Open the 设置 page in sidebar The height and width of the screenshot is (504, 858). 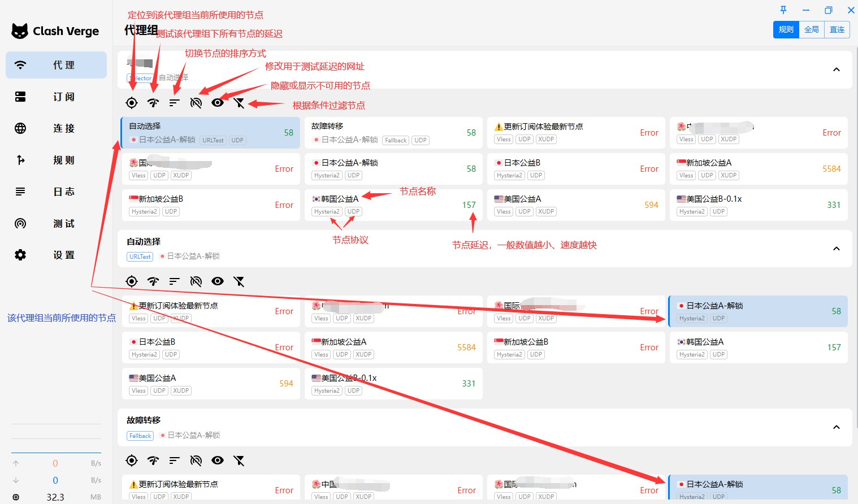click(57, 255)
